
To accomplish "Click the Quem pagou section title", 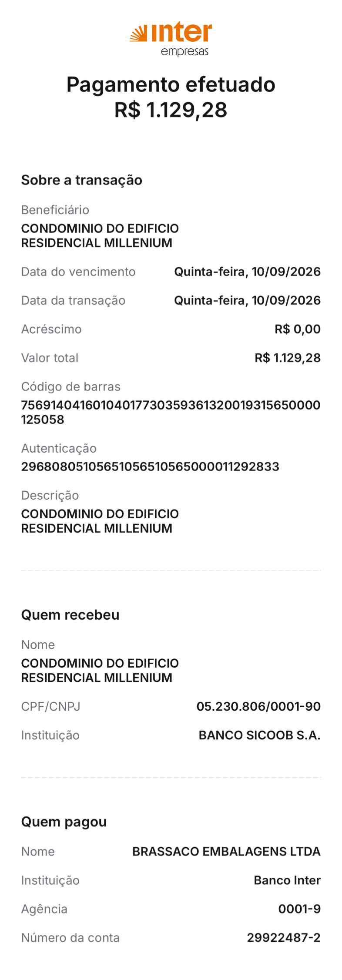I will click(64, 822).
